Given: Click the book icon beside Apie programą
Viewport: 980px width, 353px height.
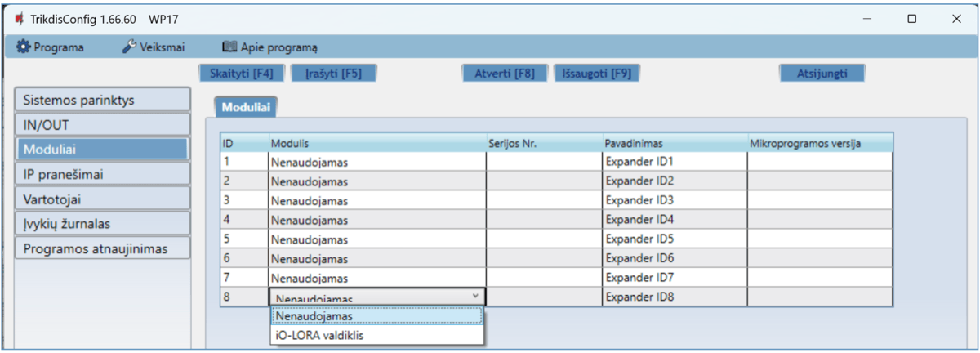Looking at the screenshot, I should [x=229, y=47].
